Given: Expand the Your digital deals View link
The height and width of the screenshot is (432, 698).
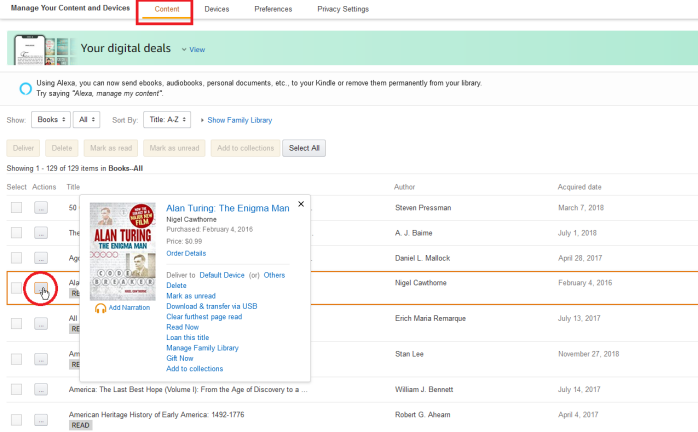Looking at the screenshot, I should (x=193, y=49).
